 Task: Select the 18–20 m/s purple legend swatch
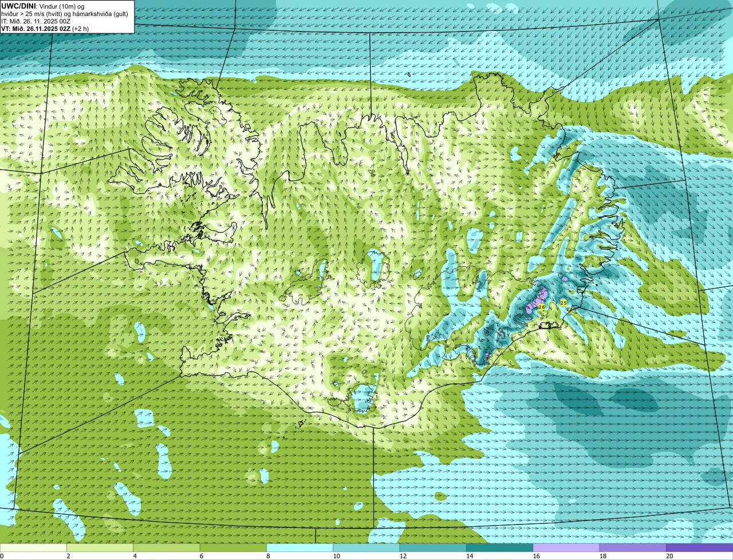pos(633,547)
